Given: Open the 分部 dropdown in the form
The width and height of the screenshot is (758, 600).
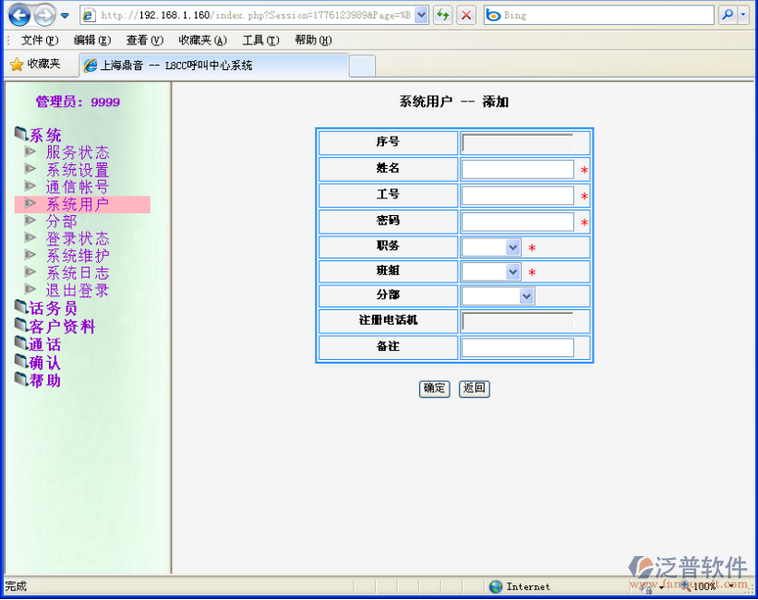Looking at the screenshot, I should 527,296.
